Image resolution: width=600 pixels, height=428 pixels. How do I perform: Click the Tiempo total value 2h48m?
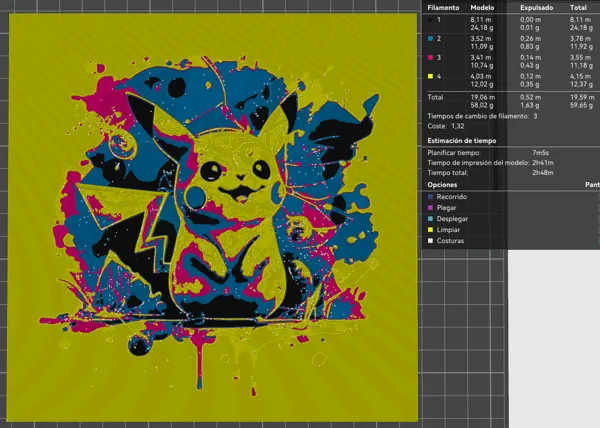click(x=543, y=173)
